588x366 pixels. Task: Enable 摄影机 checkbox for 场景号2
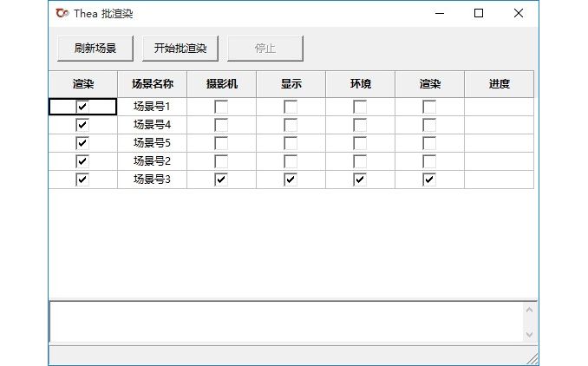coord(221,161)
